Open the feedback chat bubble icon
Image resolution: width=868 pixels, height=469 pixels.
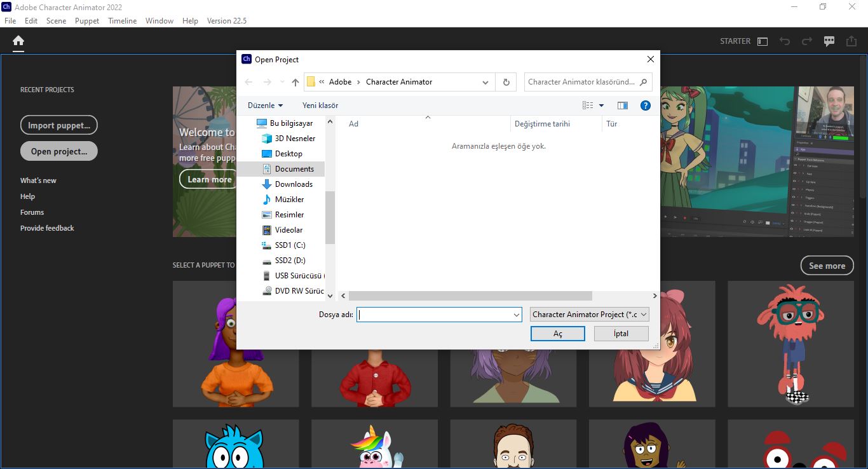point(829,41)
